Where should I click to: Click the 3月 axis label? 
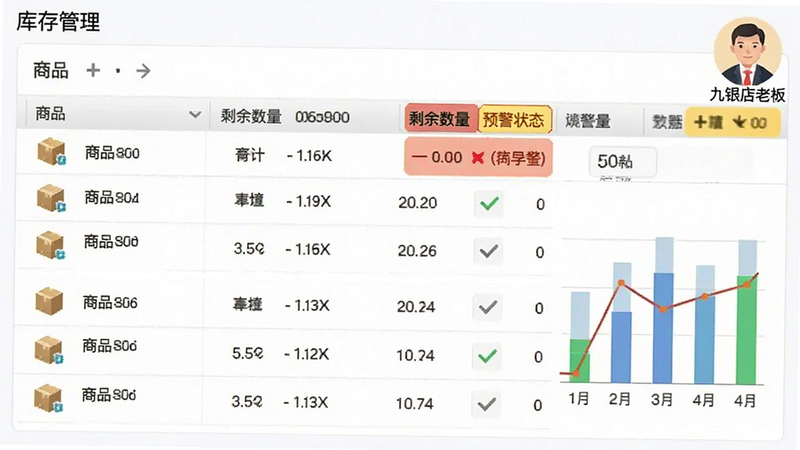pyautogui.click(x=662, y=399)
